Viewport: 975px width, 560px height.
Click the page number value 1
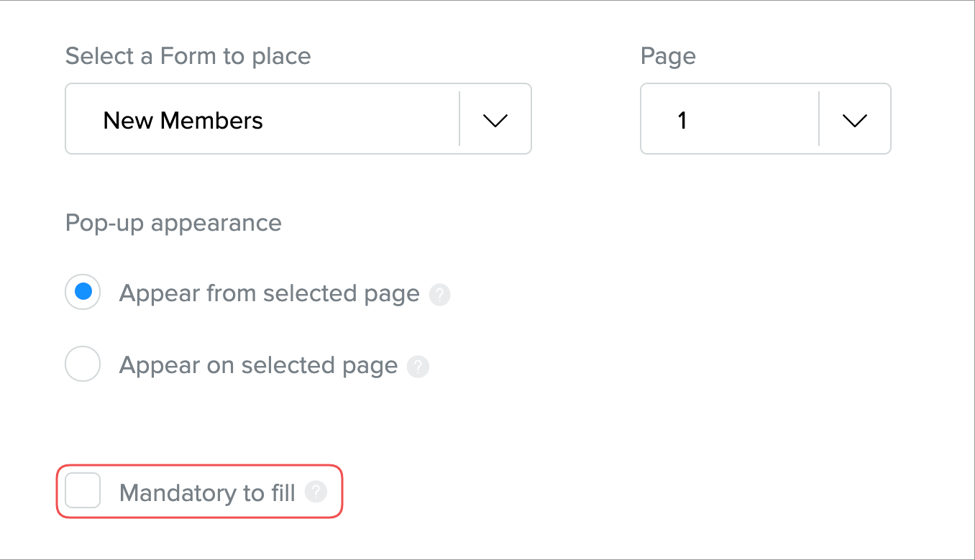(x=682, y=120)
